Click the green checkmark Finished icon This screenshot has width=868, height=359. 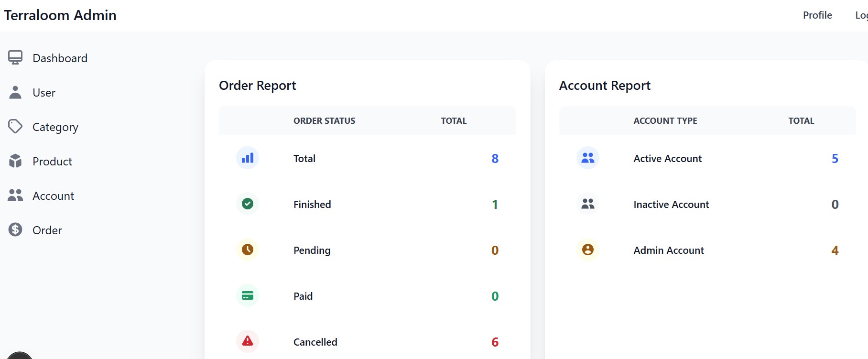[x=248, y=204]
